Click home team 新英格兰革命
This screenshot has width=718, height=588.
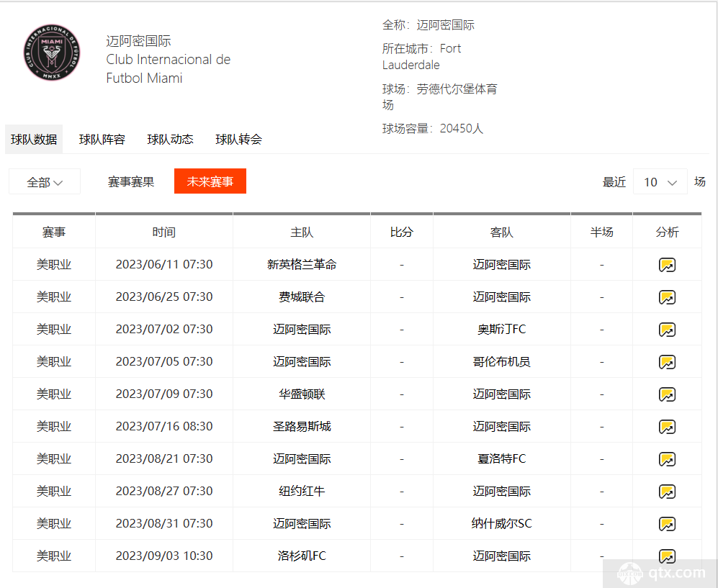(x=302, y=264)
